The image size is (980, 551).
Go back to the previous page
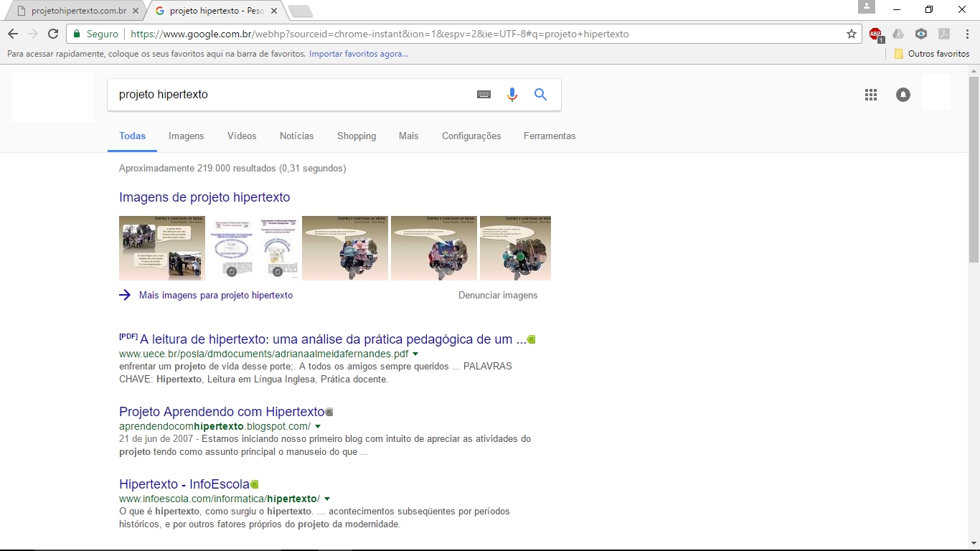click(13, 34)
